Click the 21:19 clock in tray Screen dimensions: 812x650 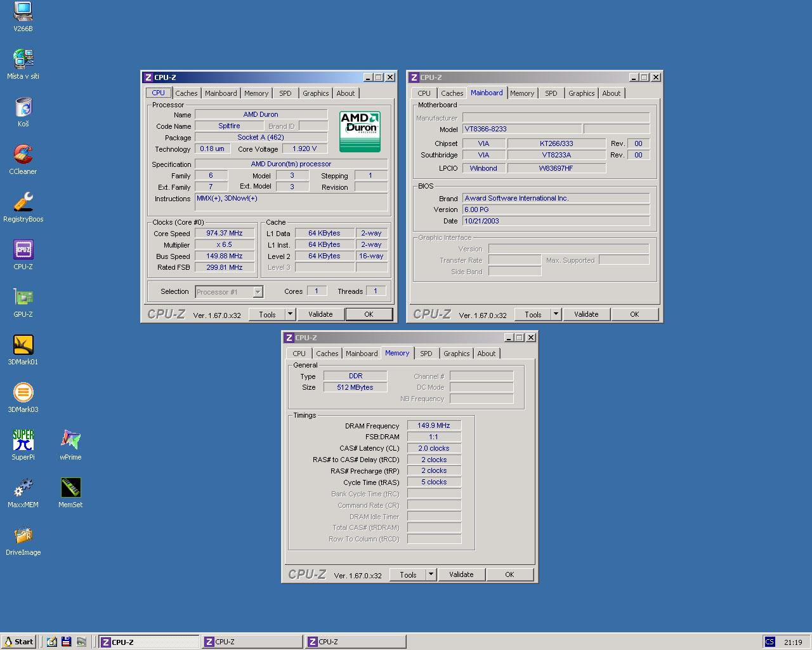click(x=793, y=642)
